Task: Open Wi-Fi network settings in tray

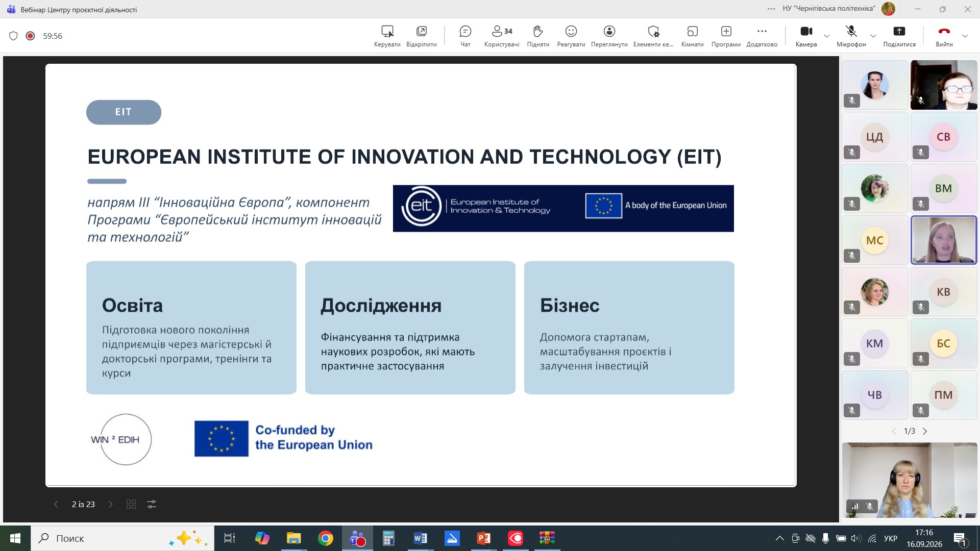Action: pyautogui.click(x=872, y=538)
